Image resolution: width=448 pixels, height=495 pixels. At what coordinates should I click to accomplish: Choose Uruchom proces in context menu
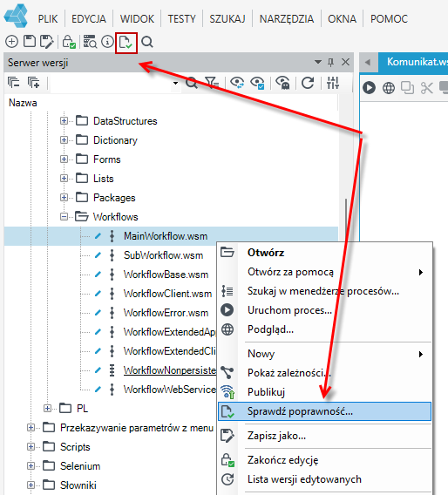(x=324, y=310)
